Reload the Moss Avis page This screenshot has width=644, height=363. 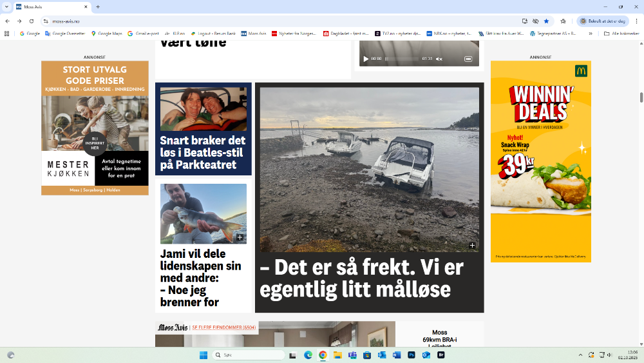31,21
